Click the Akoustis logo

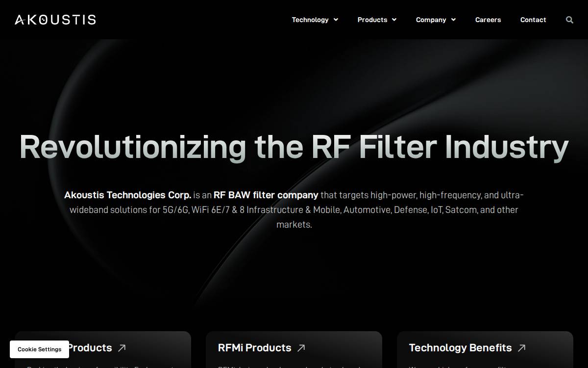(x=55, y=20)
